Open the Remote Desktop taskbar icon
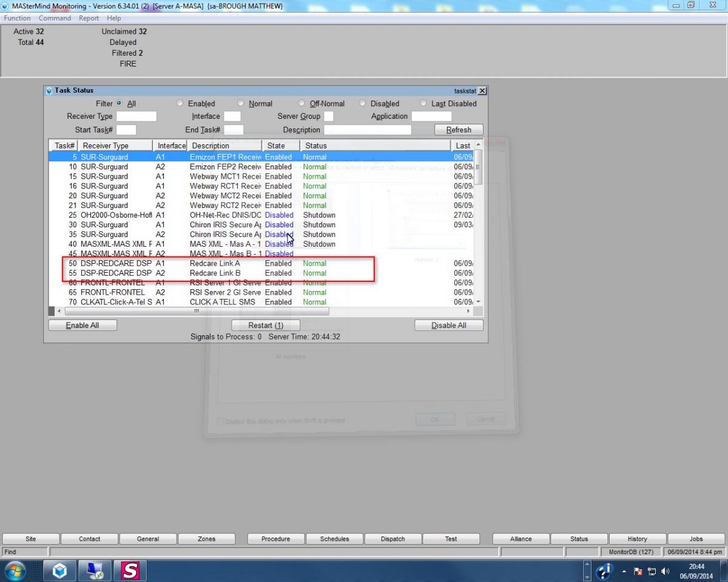Screen dimensions: 728x582 coord(95,571)
